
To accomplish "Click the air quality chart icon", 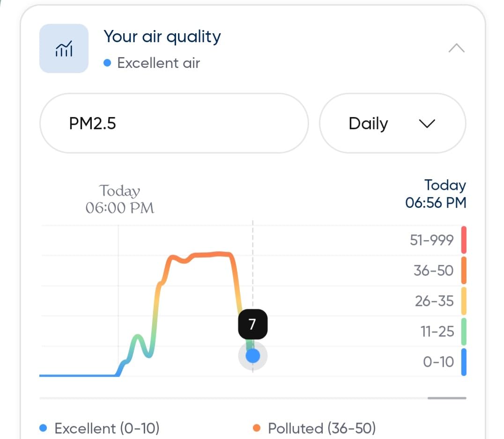I will click(64, 48).
